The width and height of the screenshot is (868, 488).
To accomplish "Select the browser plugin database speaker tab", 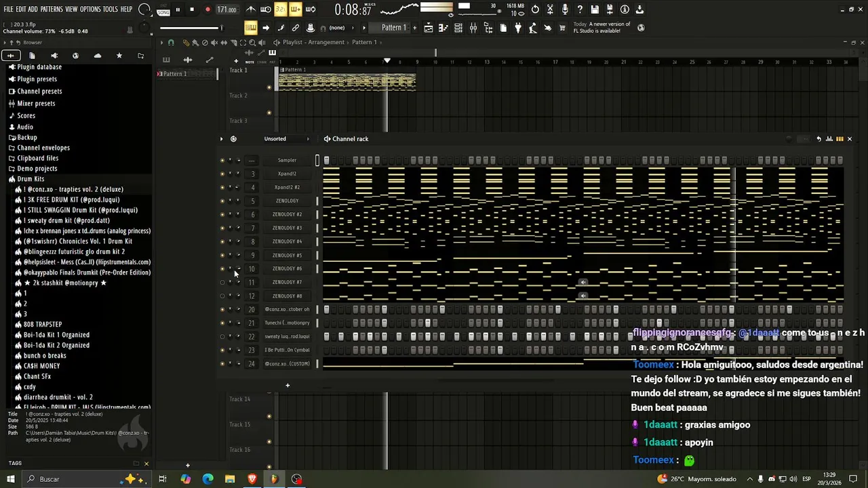I will (54, 56).
